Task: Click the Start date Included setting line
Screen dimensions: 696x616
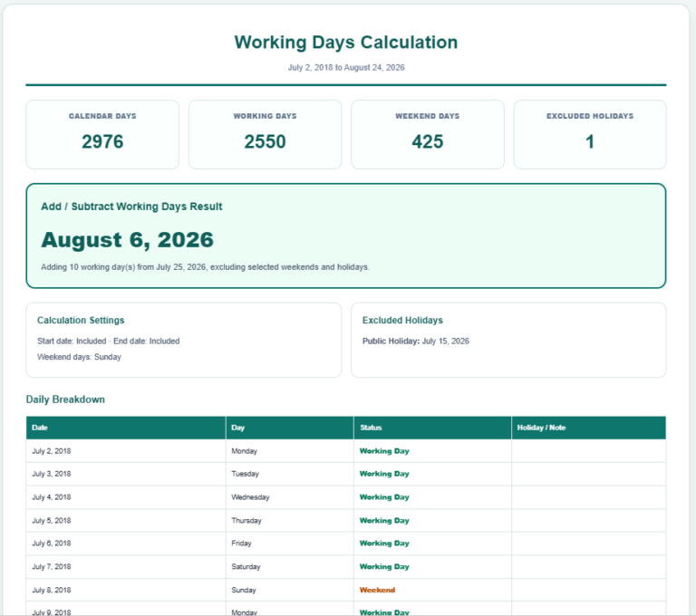Action: (109, 342)
